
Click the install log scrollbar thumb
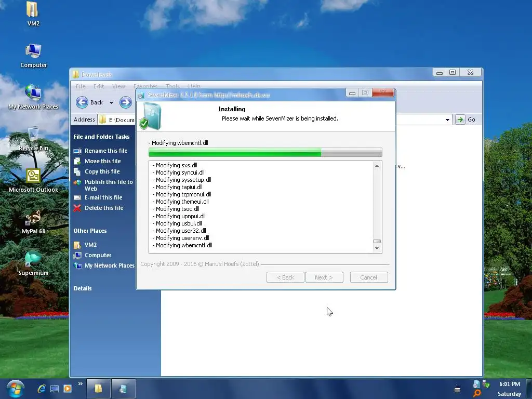coord(377,241)
